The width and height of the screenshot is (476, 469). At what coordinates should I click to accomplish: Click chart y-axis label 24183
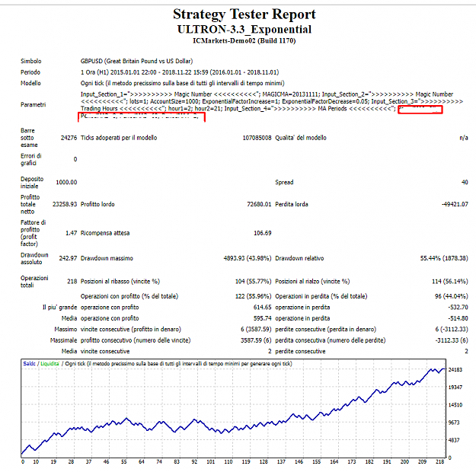click(455, 370)
